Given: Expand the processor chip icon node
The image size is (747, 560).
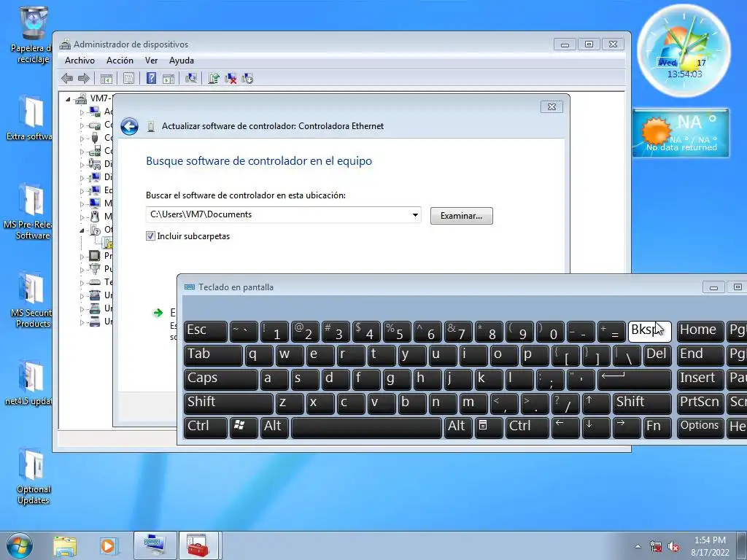Looking at the screenshot, I should pos(82,256).
